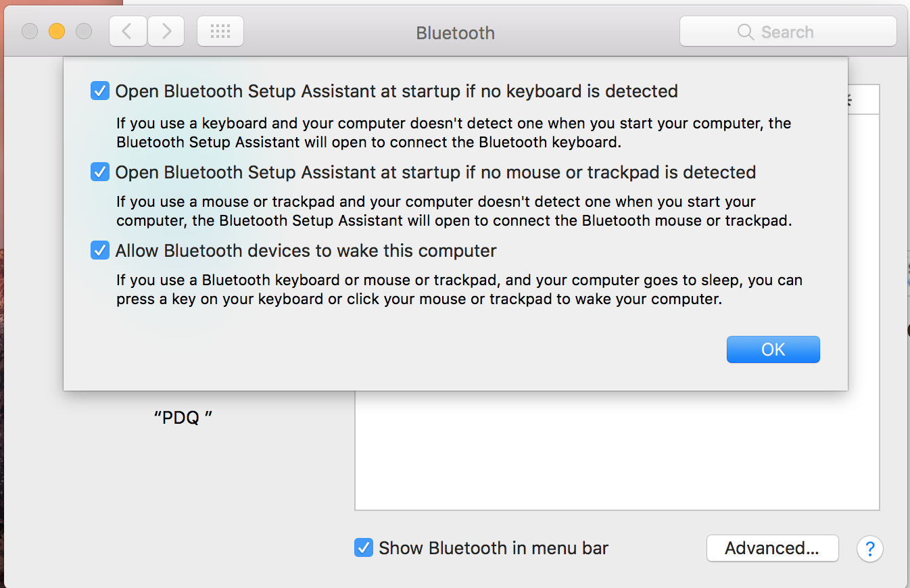Click the forward navigation arrow
This screenshot has height=588, width=910.
point(166,31)
